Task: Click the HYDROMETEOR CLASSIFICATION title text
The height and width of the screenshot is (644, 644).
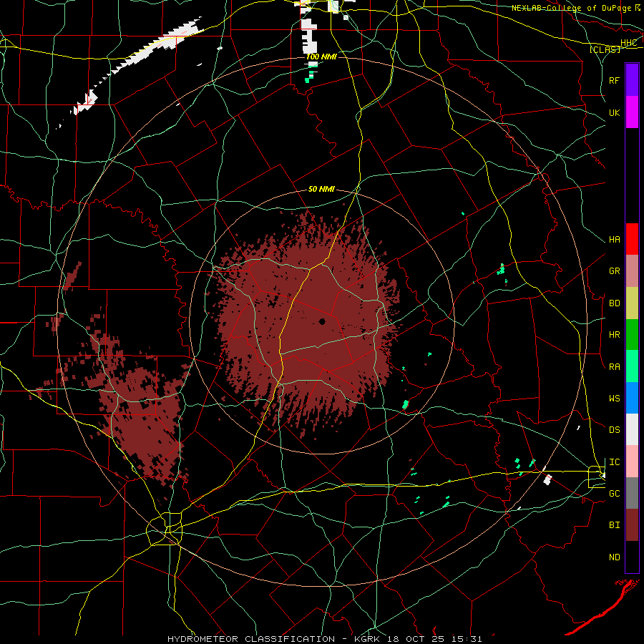Action: click(x=251, y=639)
